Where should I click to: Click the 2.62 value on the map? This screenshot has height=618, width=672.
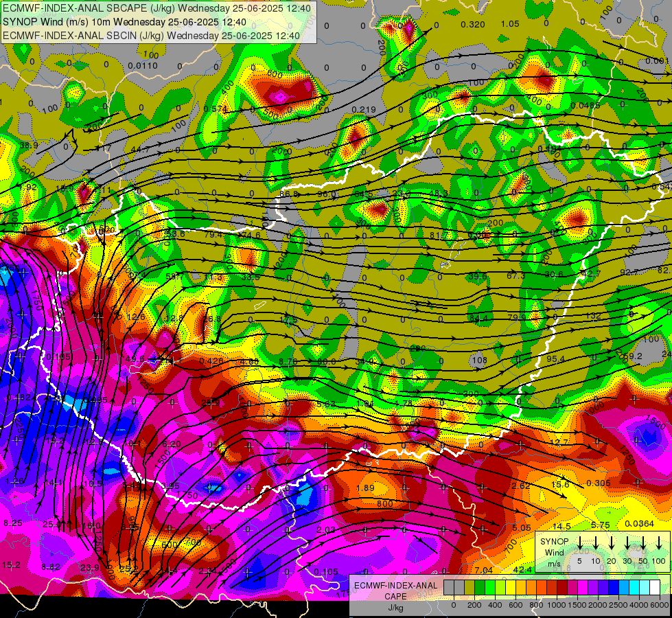(521, 486)
